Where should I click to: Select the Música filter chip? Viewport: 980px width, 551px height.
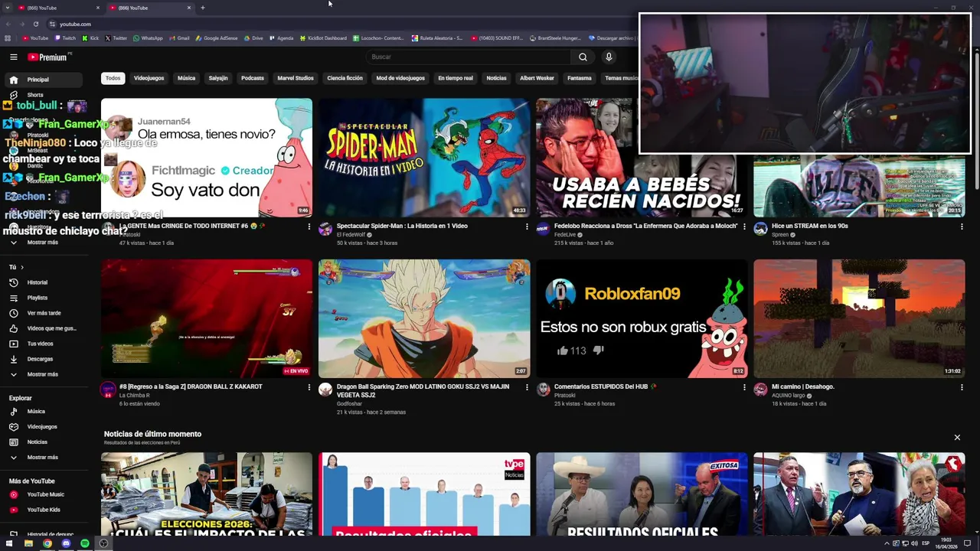(x=186, y=78)
